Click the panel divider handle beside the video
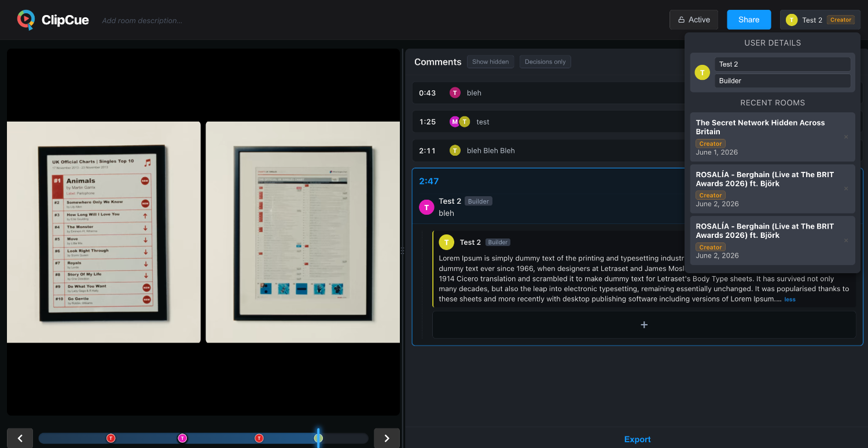868x448 pixels. click(403, 251)
